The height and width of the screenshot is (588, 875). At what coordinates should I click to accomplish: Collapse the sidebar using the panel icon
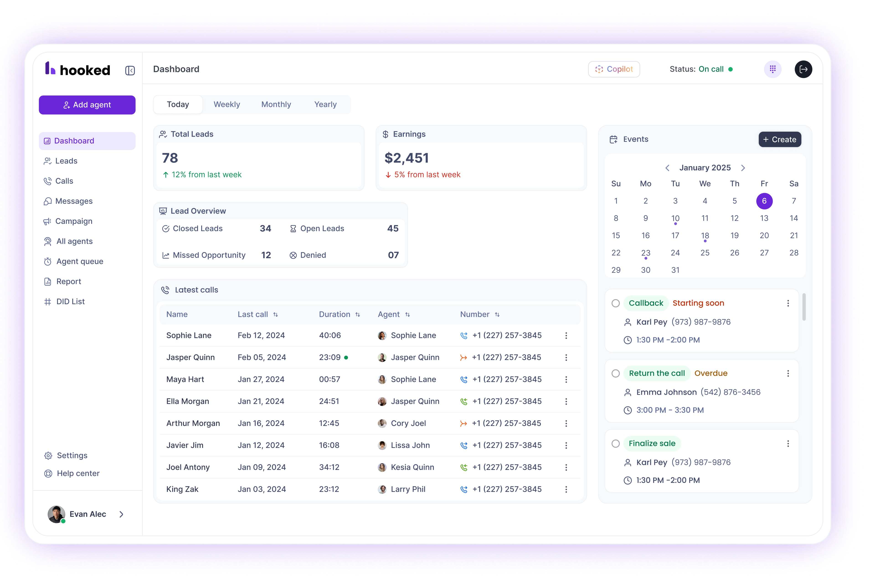(x=130, y=70)
